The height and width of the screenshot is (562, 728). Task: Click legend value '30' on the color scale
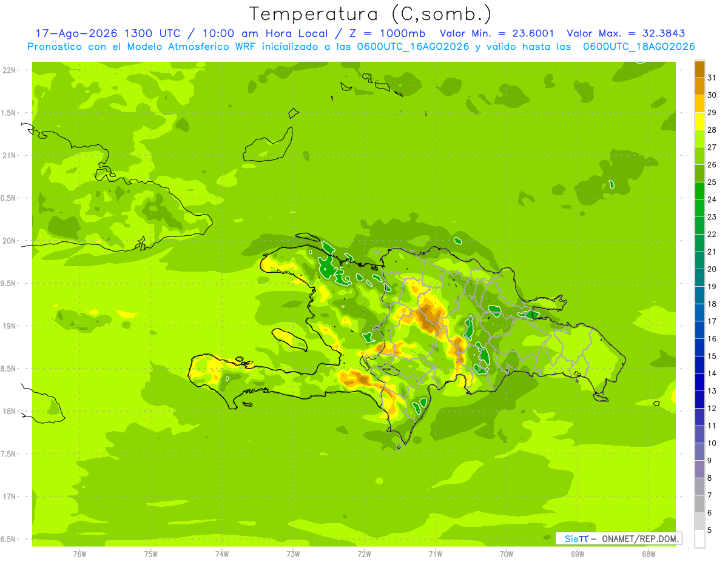point(712,95)
